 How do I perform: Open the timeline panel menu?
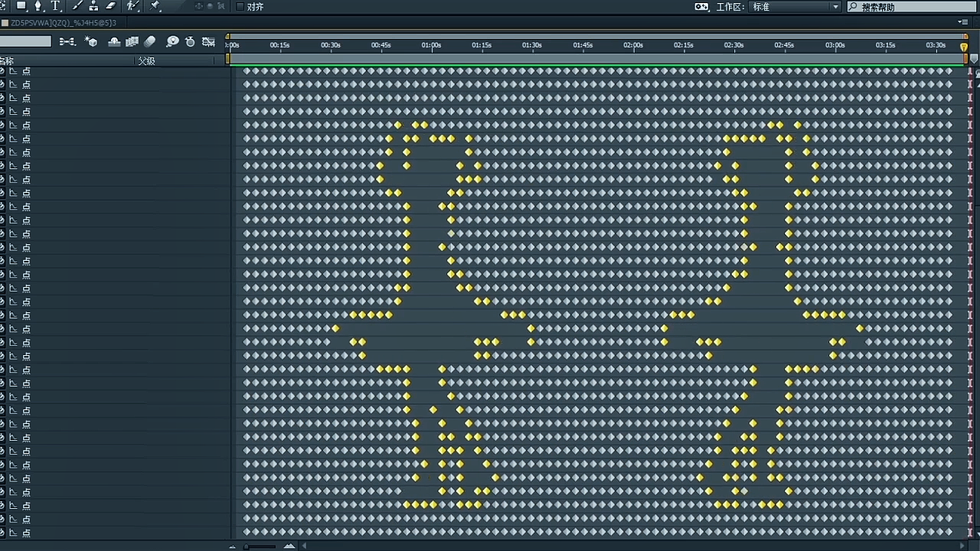(963, 22)
